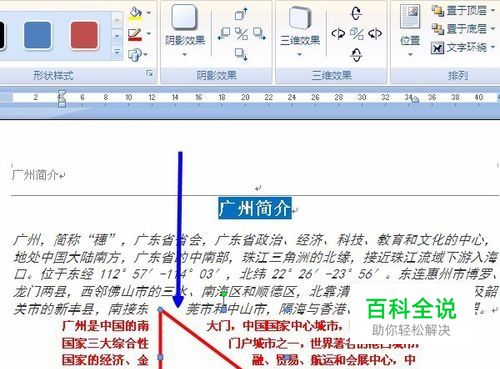Expand the 三维效果 dropdown arrow

click(300, 54)
